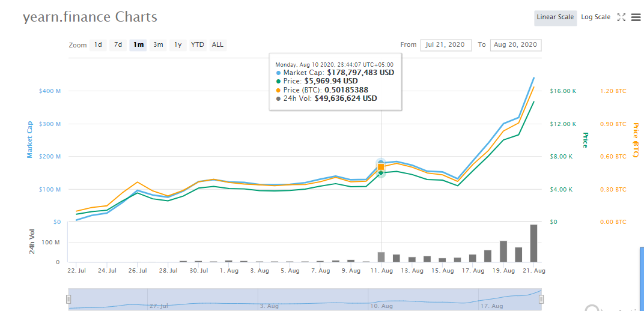This screenshot has height=311, width=644.
Task: Click the 24h Vol axis title
Action: (32, 242)
